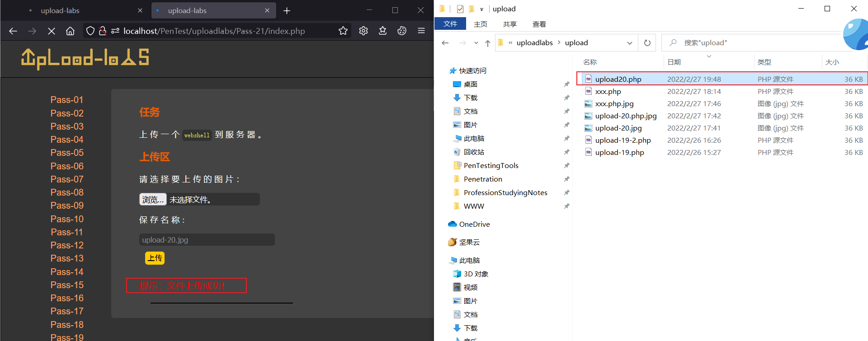Click the yellow 上传 upload button
This screenshot has height=341, width=868.
pos(155,258)
